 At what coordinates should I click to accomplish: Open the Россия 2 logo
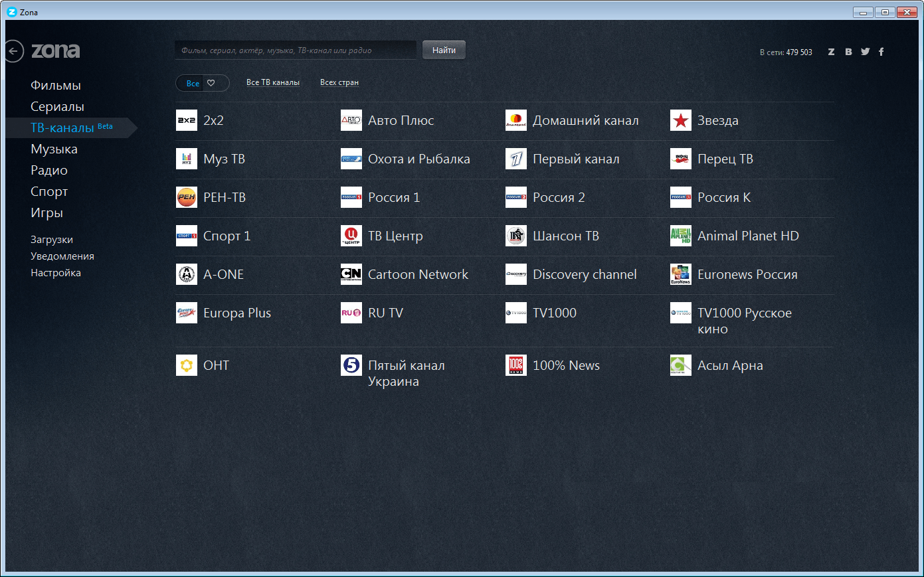pyautogui.click(x=516, y=197)
